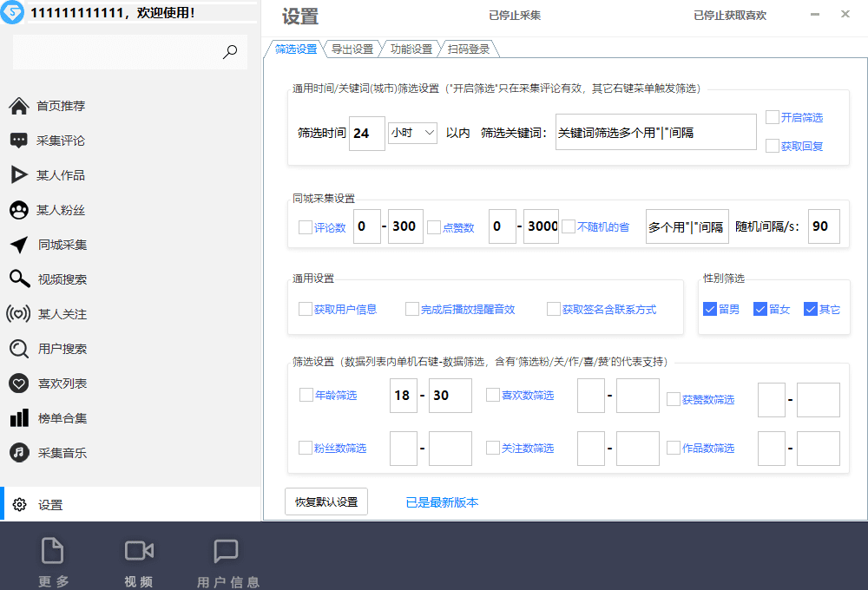The image size is (868, 590).
Task: Open the 首页推荐 home recommendations panel
Action: point(61,106)
